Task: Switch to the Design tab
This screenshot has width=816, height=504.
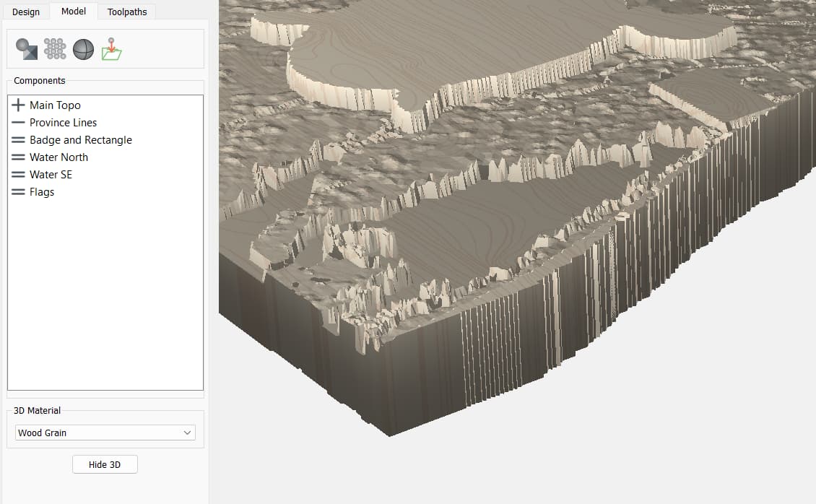Action: [x=26, y=12]
